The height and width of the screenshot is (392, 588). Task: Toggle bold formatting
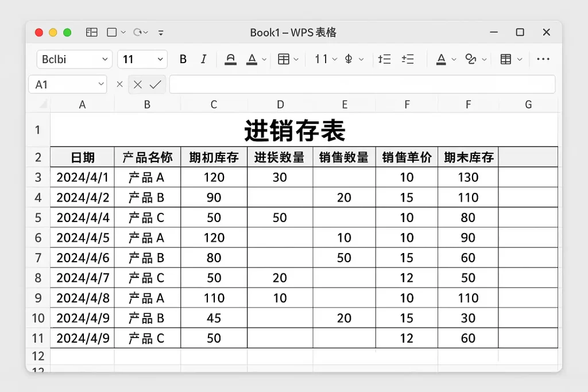pos(183,59)
